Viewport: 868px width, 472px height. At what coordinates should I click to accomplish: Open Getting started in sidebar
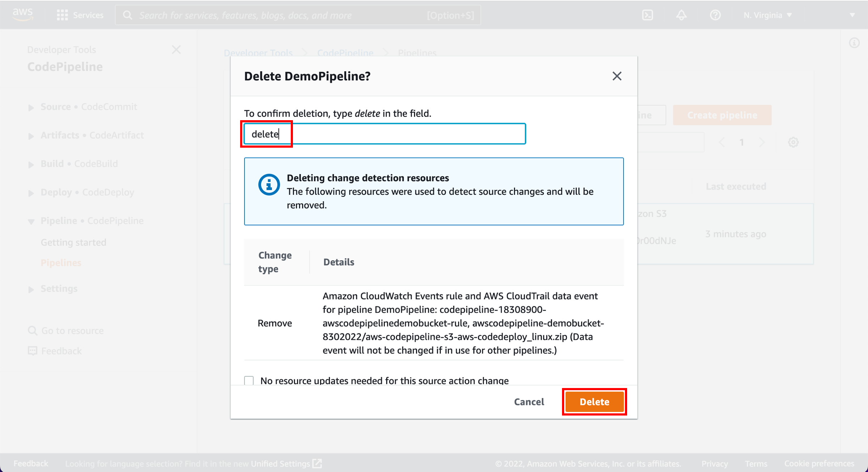pos(73,242)
